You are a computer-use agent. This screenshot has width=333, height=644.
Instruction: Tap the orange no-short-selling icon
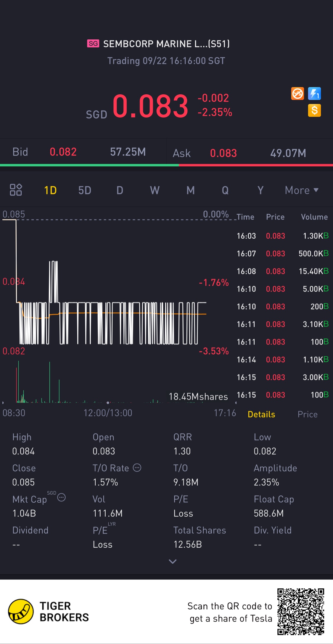coord(297,94)
